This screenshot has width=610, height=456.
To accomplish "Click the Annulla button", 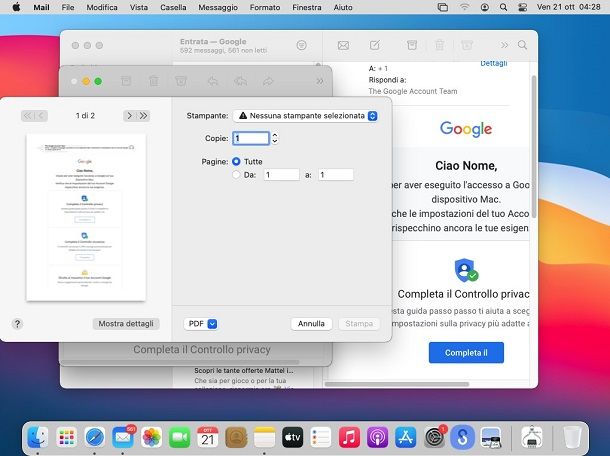I will (311, 324).
